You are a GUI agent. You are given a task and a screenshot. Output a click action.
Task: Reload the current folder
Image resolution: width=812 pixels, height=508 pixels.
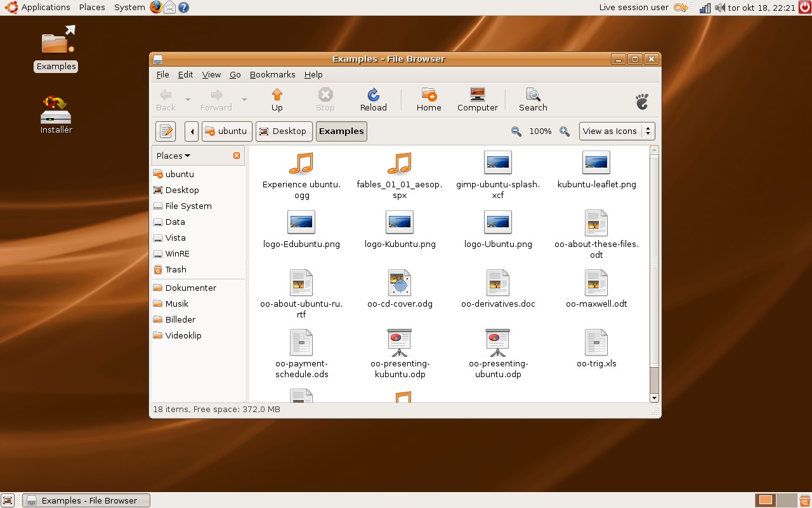(x=373, y=100)
